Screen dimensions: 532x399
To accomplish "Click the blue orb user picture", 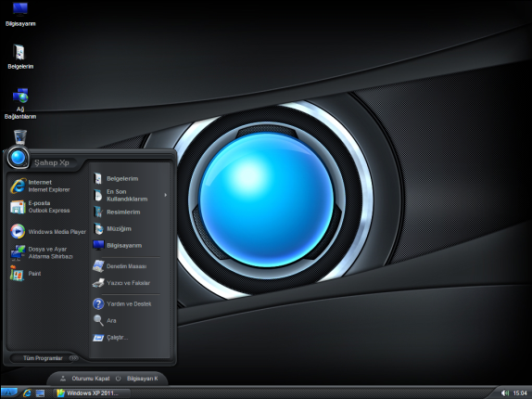I will (18, 158).
